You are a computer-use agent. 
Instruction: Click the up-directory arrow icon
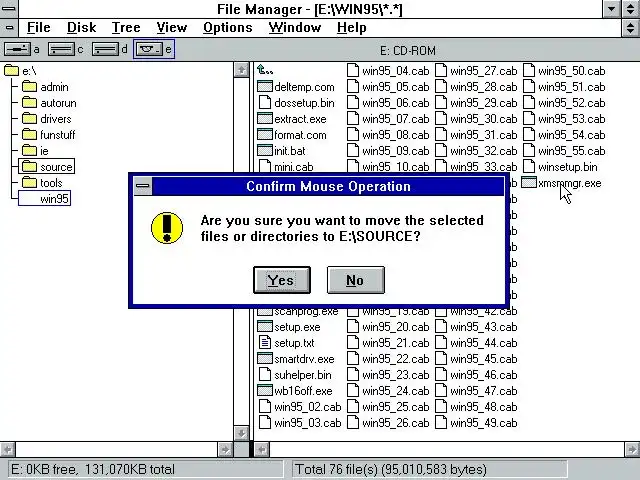click(x=265, y=70)
